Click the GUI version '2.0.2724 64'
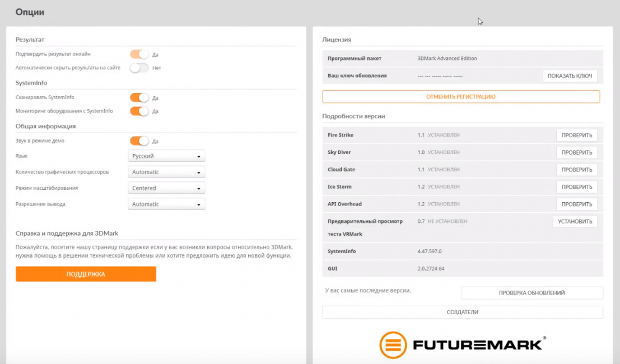This screenshot has height=364, width=620. click(431, 269)
